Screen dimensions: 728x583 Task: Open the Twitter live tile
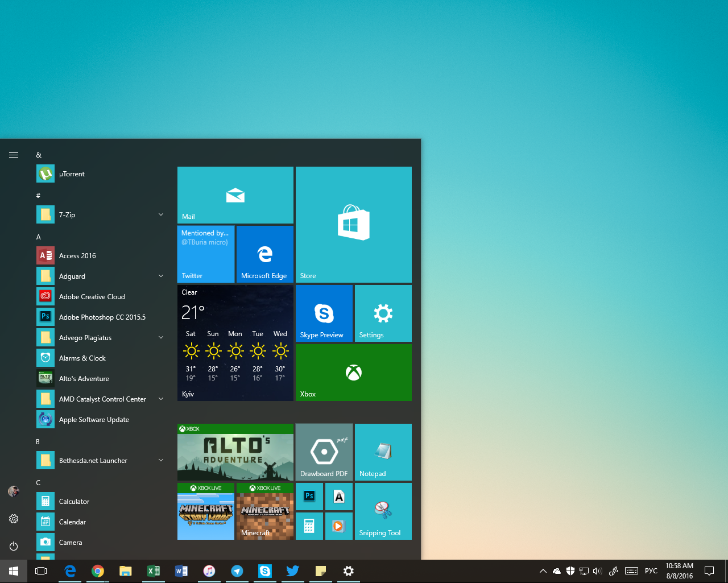pos(206,254)
